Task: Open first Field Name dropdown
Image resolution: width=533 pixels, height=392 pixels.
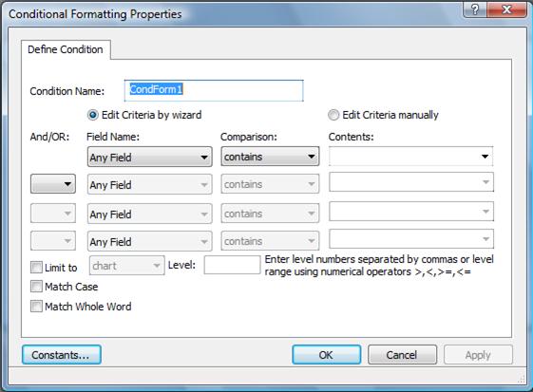Action: [150, 157]
